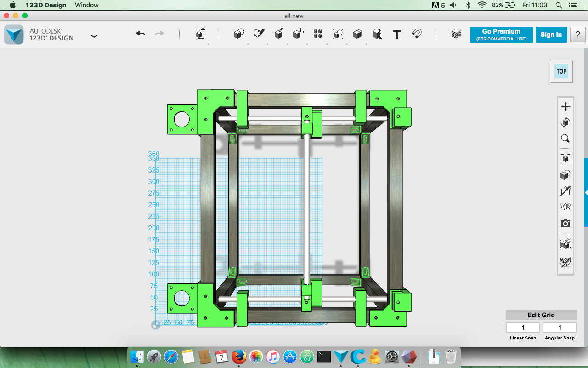Click the Redo arrow

click(159, 34)
